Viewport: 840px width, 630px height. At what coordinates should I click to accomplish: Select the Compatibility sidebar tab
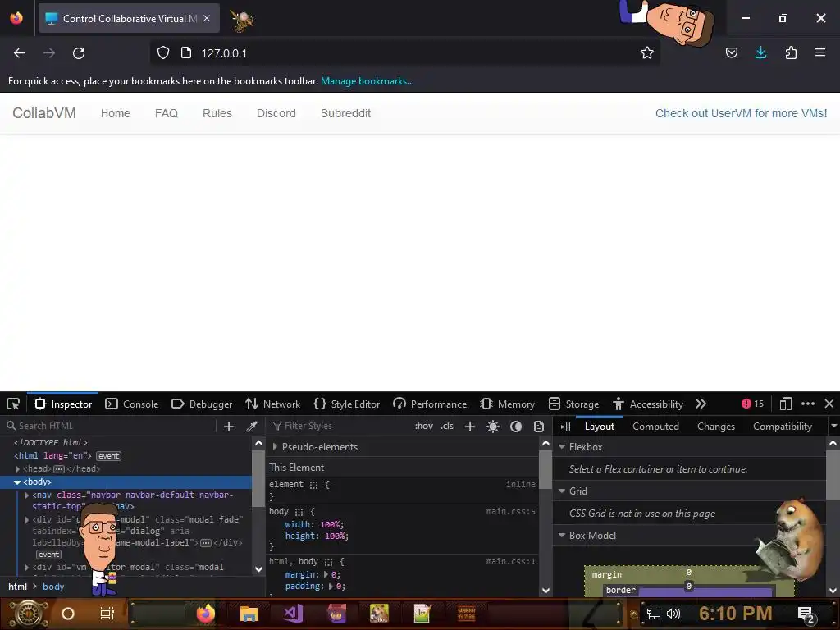(782, 427)
